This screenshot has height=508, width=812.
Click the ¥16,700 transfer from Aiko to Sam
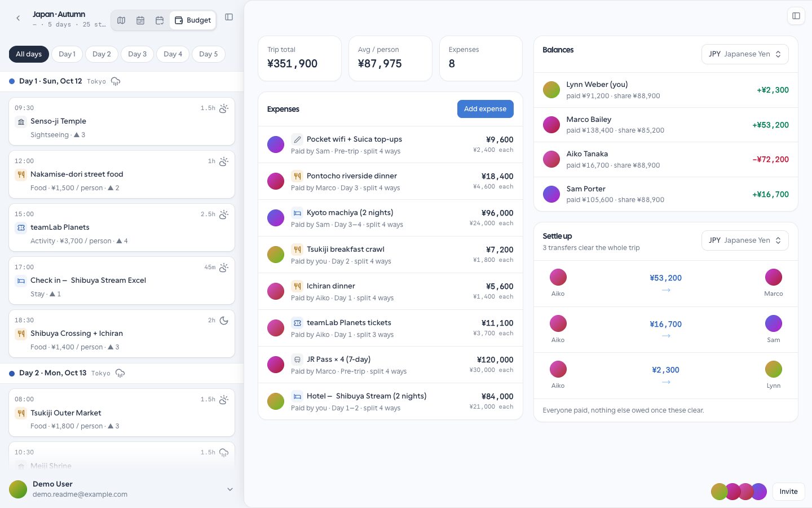665,330
